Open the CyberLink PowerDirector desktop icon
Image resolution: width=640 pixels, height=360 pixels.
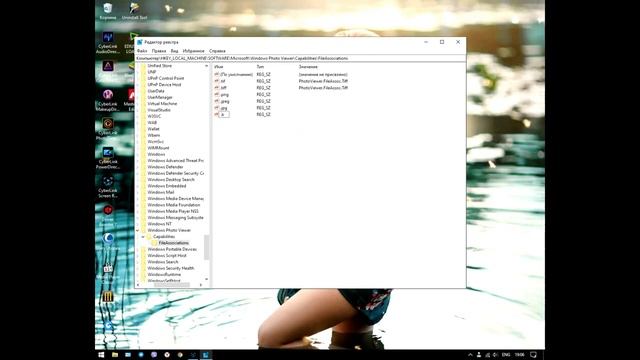coord(108,158)
